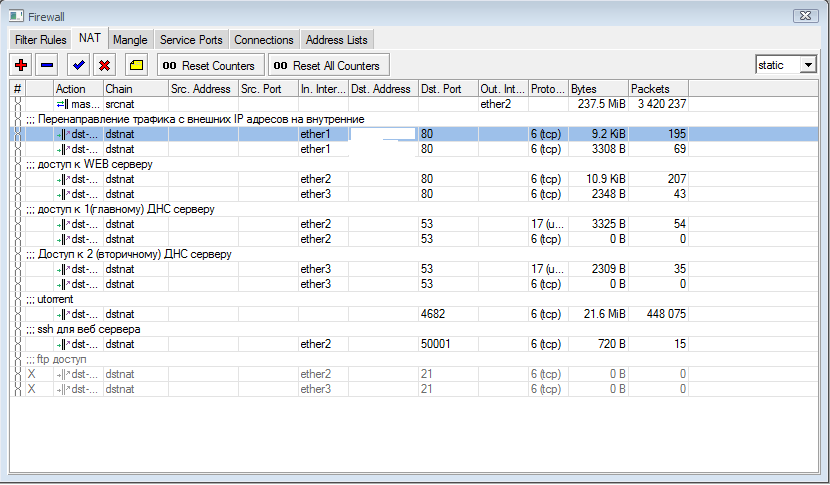Open the Address Lists tab
830x485 pixels.
[337, 40]
